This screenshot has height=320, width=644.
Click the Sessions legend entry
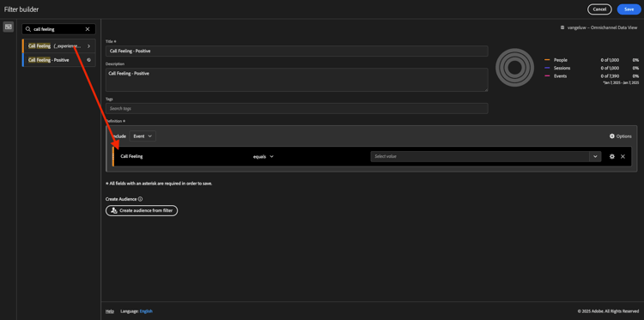pyautogui.click(x=557, y=68)
